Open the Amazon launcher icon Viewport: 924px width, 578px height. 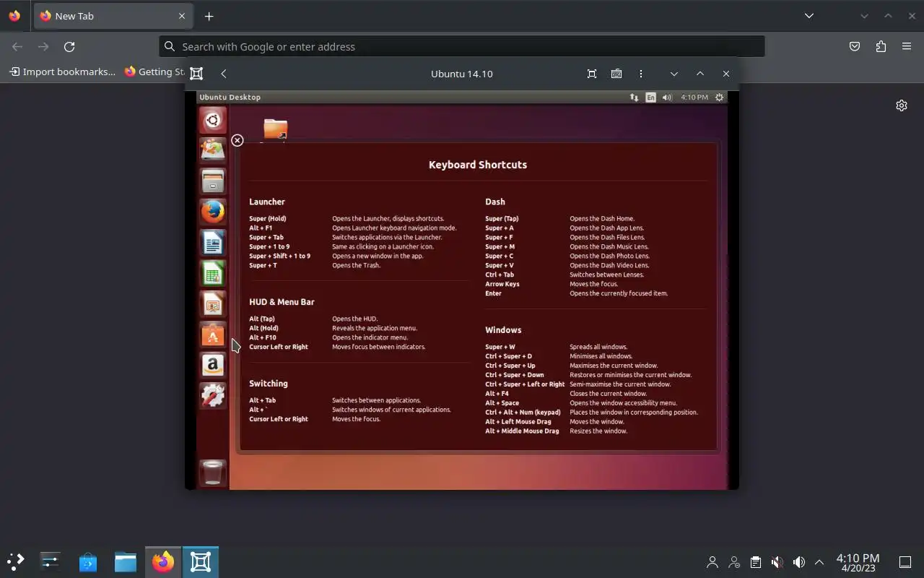click(212, 365)
